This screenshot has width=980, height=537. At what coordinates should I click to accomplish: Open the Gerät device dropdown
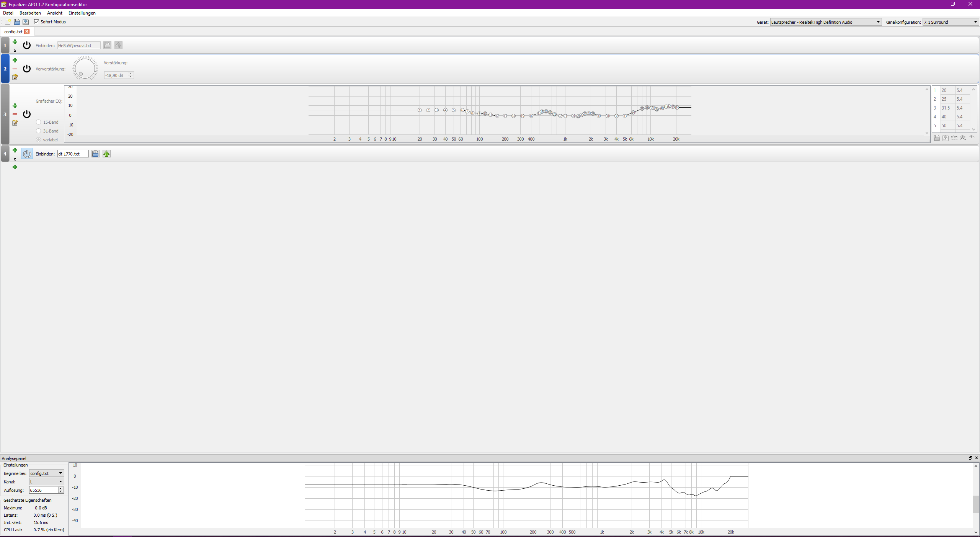click(x=825, y=22)
